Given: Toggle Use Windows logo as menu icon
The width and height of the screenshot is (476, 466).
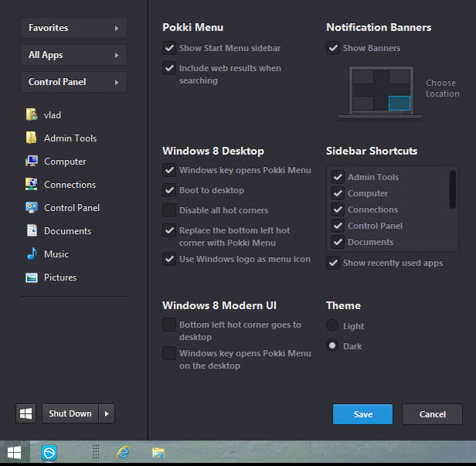Looking at the screenshot, I should point(169,259).
